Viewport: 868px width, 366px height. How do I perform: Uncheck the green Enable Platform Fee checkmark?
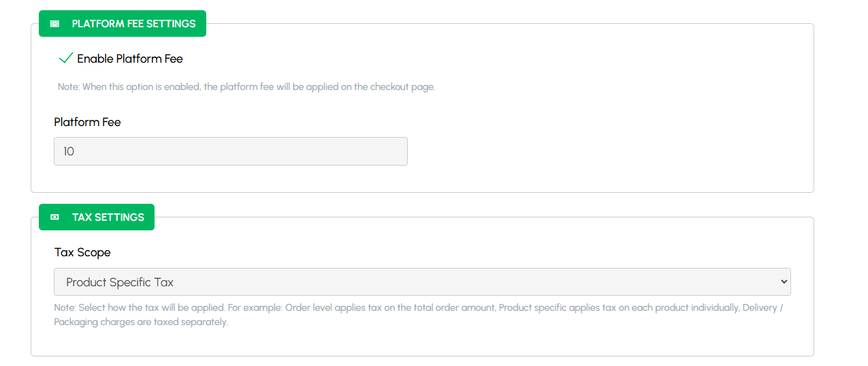point(65,59)
